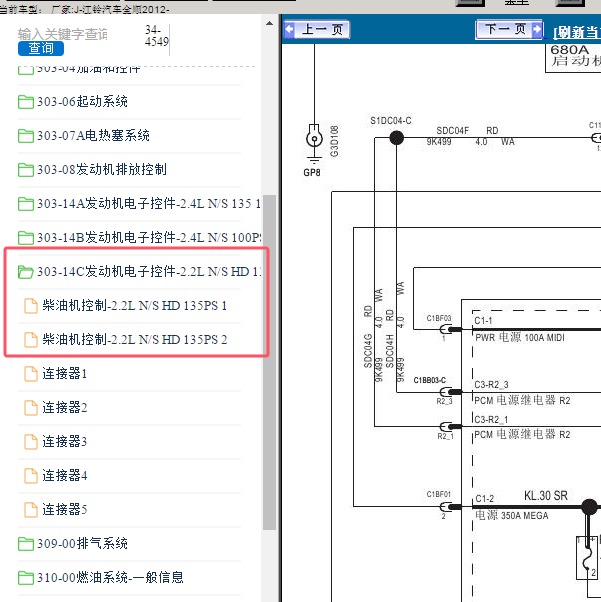Click folder icon beside 310-00燃油系统
This screenshot has width=601, height=602.
click(x=26, y=578)
